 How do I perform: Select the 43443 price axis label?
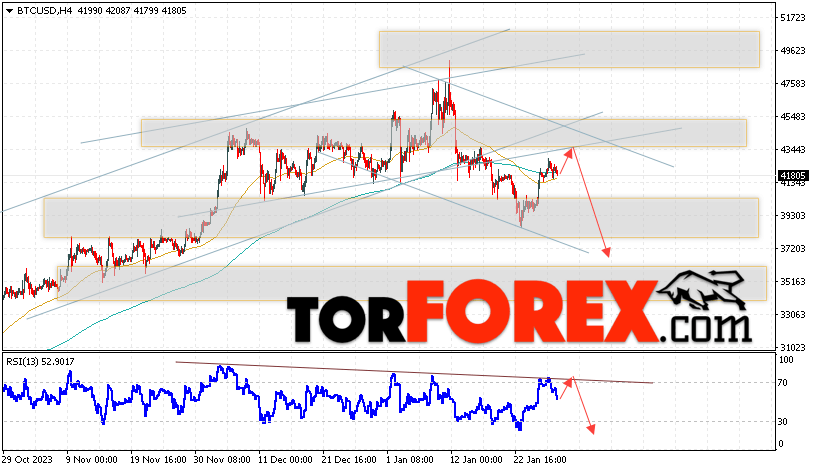[793, 150]
